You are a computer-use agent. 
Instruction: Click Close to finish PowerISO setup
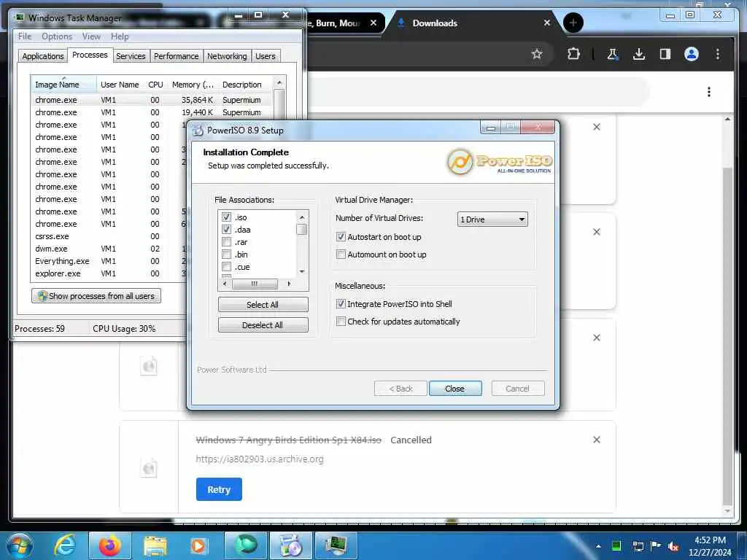[x=455, y=389]
